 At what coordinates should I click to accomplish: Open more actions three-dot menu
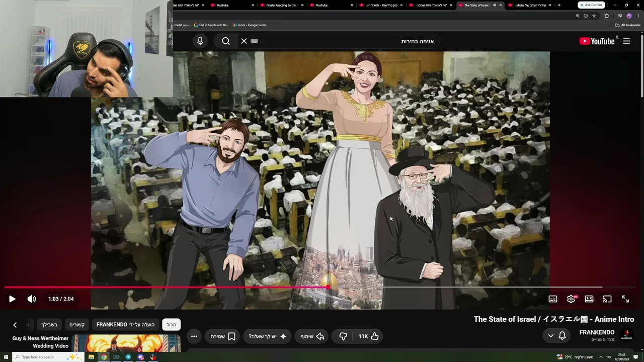pos(194,336)
